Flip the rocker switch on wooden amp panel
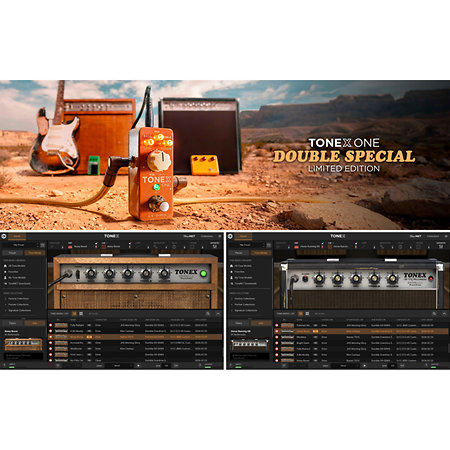Image resolution: width=450 pixels, height=450 pixels. click(x=78, y=275)
